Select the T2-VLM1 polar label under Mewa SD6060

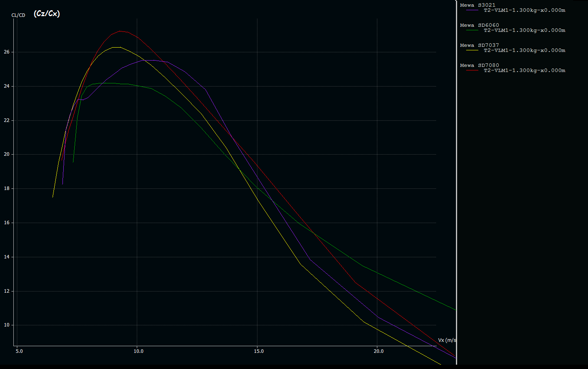pyautogui.click(x=524, y=30)
